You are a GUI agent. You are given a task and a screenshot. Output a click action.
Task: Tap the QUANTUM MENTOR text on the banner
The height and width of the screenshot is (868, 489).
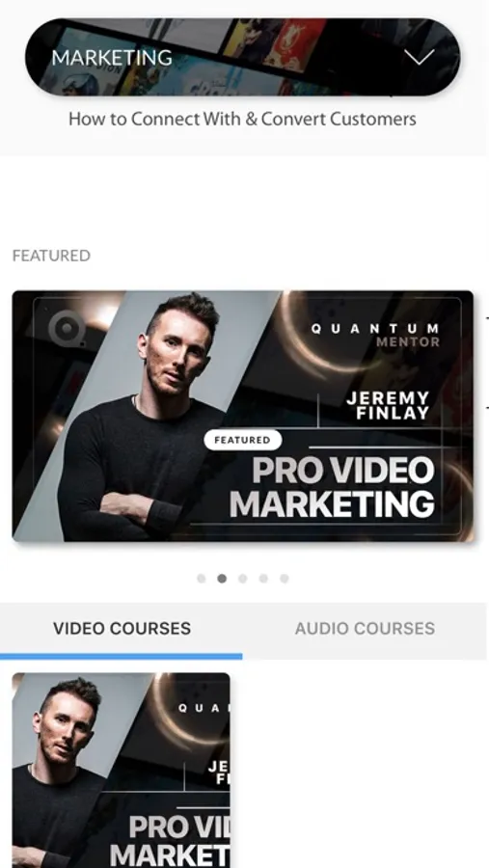pos(375,335)
